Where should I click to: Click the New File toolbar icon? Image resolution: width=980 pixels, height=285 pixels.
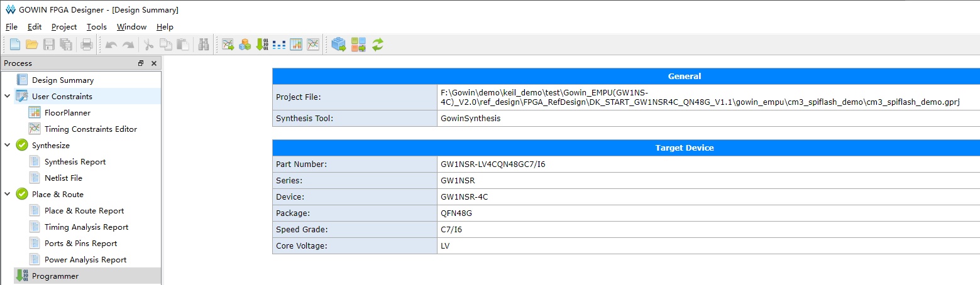click(x=14, y=45)
